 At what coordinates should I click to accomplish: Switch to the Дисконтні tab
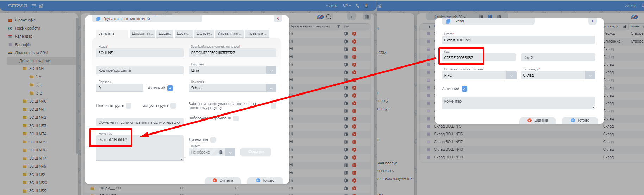tap(142, 33)
